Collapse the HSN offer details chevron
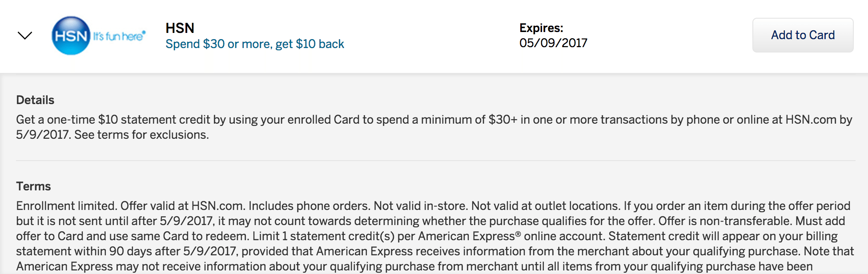This screenshot has height=274, width=868. (25, 36)
